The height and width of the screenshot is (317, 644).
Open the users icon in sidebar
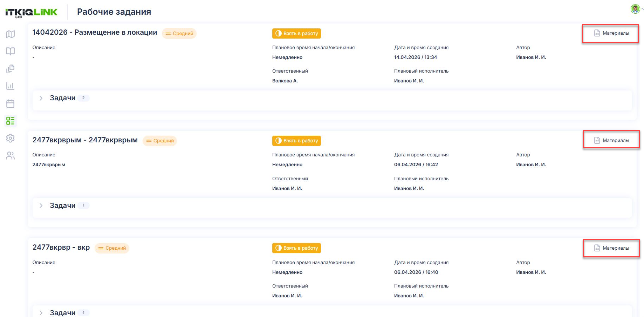(11, 156)
